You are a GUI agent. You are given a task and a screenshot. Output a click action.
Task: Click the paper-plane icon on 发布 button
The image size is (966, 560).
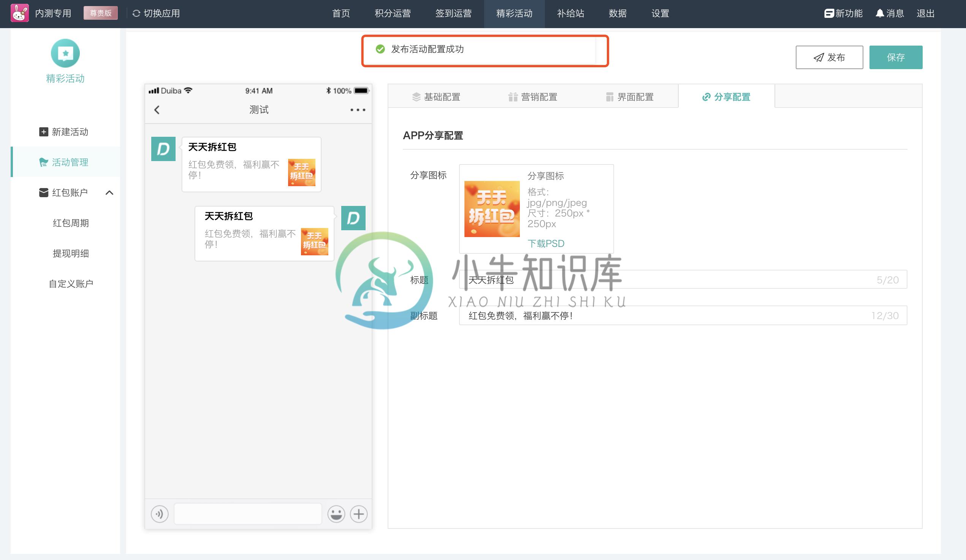pyautogui.click(x=819, y=57)
